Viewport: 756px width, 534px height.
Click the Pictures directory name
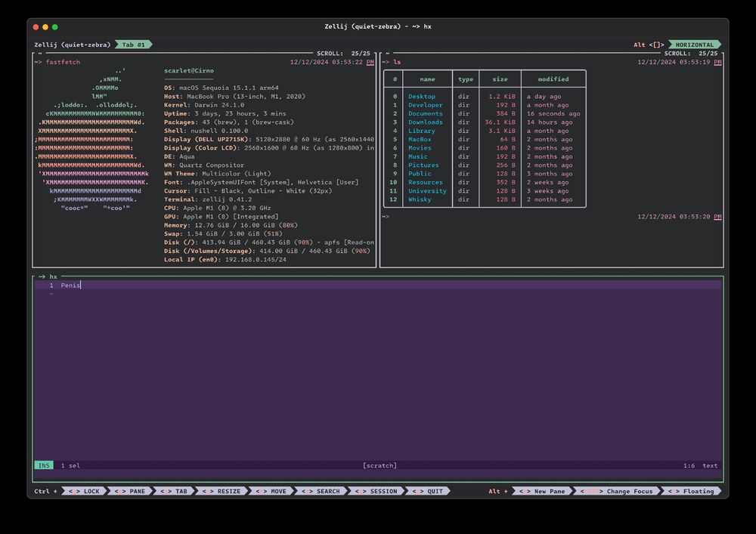click(x=423, y=165)
